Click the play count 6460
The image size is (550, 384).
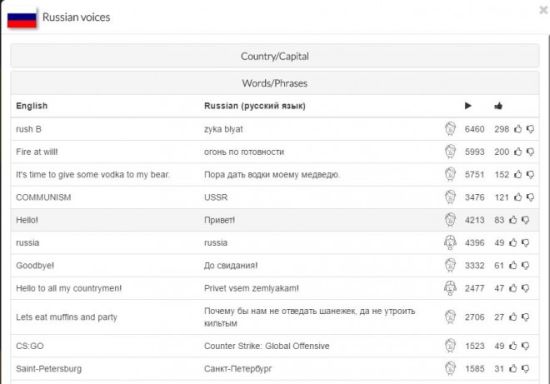tap(474, 129)
